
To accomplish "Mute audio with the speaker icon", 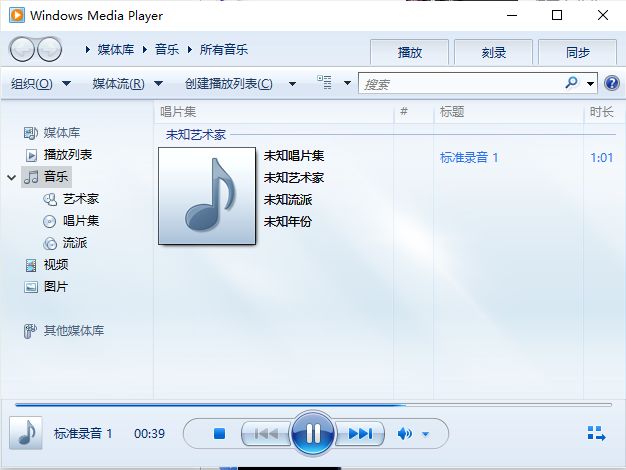I will coord(405,433).
